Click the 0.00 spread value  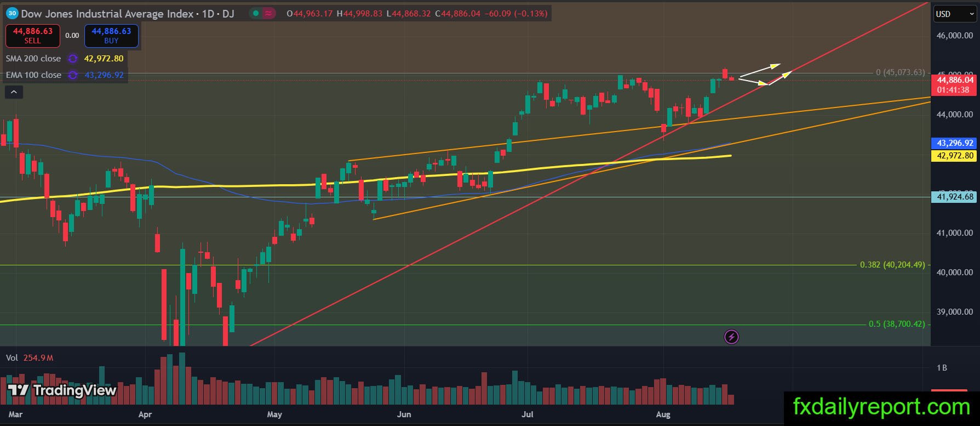pyautogui.click(x=72, y=36)
